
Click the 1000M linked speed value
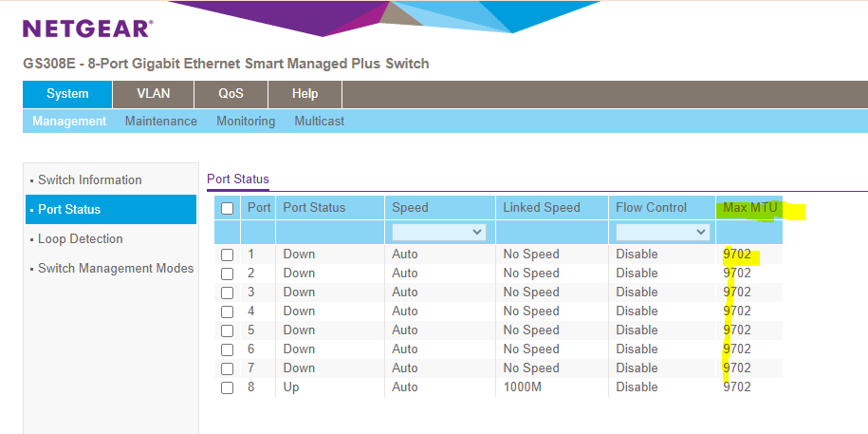(522, 387)
